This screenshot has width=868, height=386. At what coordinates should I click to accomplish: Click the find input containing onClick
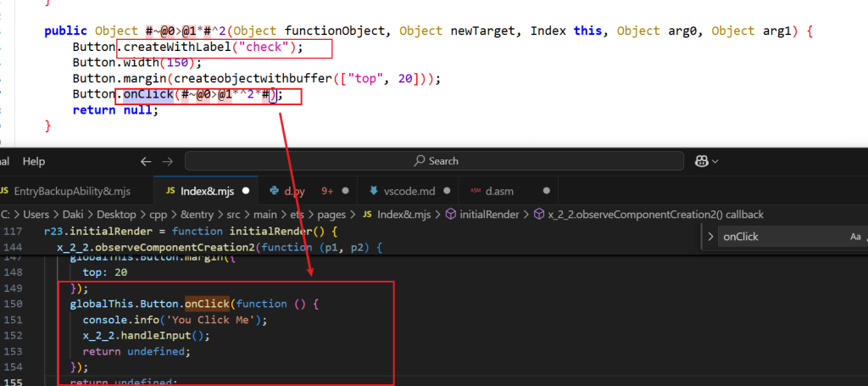click(782, 237)
